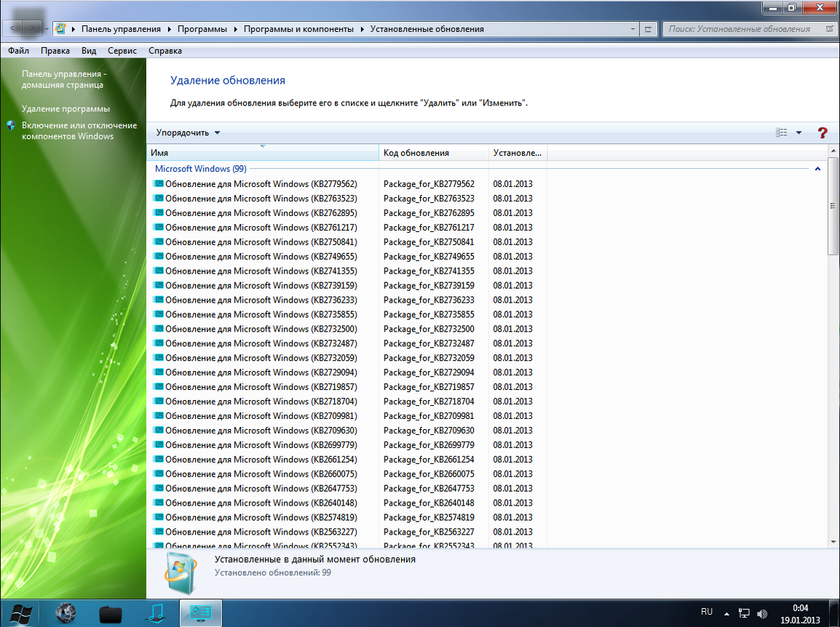The width and height of the screenshot is (840, 627).
Task: Open the folder icon in taskbar
Action: pyautogui.click(x=111, y=614)
